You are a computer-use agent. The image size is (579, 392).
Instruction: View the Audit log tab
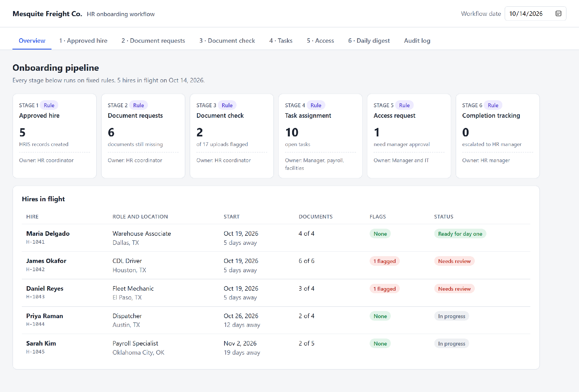point(417,40)
